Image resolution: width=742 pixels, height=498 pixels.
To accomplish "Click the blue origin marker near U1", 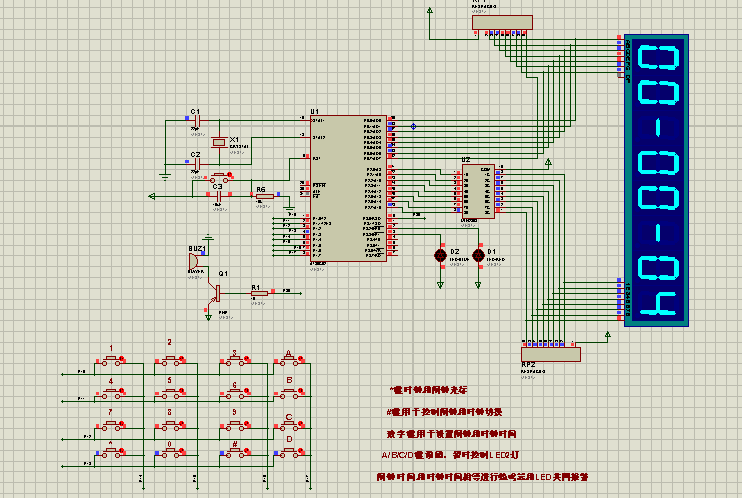I will [413, 126].
